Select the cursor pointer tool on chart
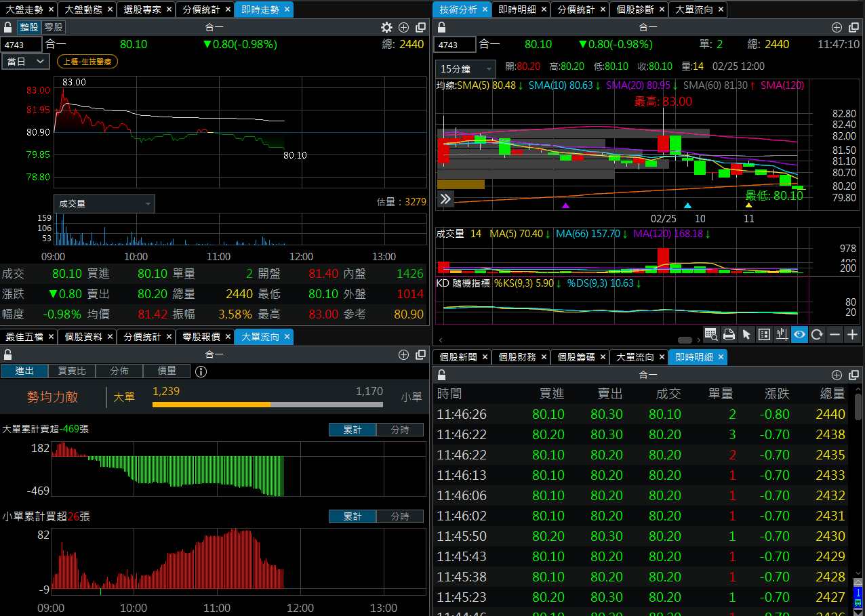865x616 pixels. (x=746, y=334)
